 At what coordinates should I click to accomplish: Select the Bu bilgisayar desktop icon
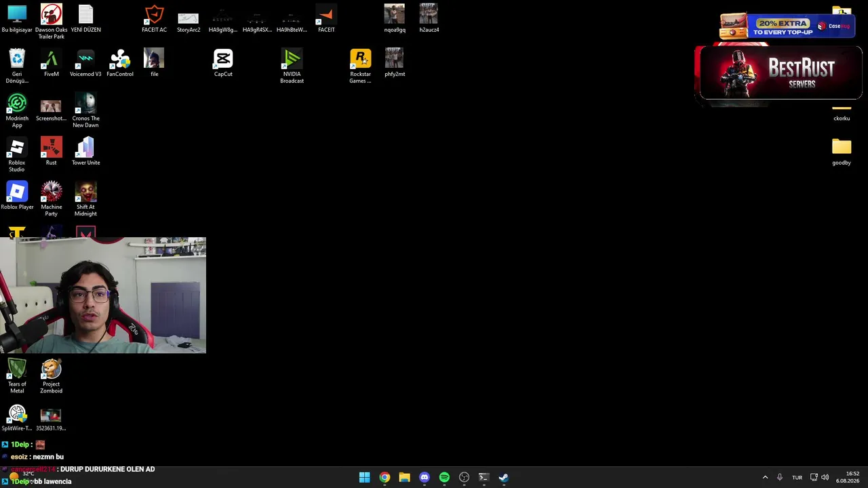17,18
